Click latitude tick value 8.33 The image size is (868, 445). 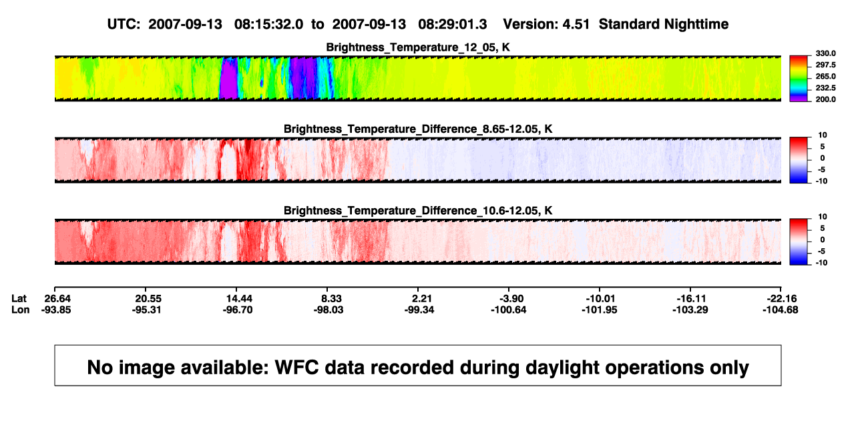(x=332, y=298)
